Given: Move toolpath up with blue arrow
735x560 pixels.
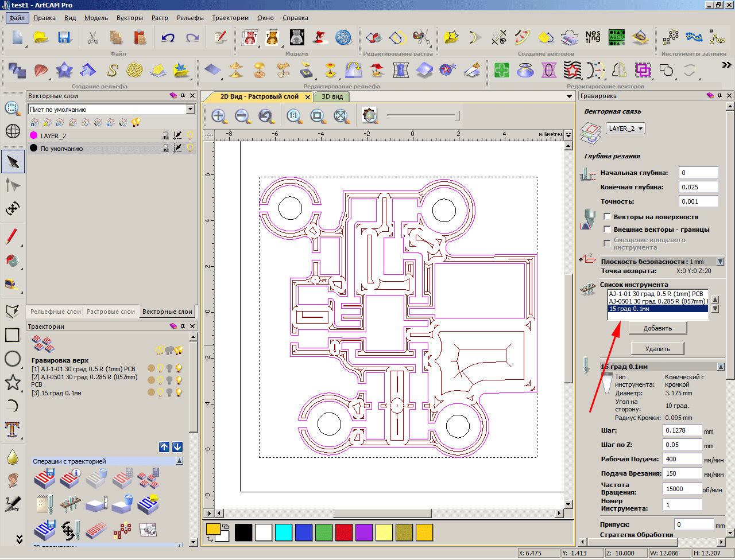Looking at the screenshot, I should coord(164,447).
